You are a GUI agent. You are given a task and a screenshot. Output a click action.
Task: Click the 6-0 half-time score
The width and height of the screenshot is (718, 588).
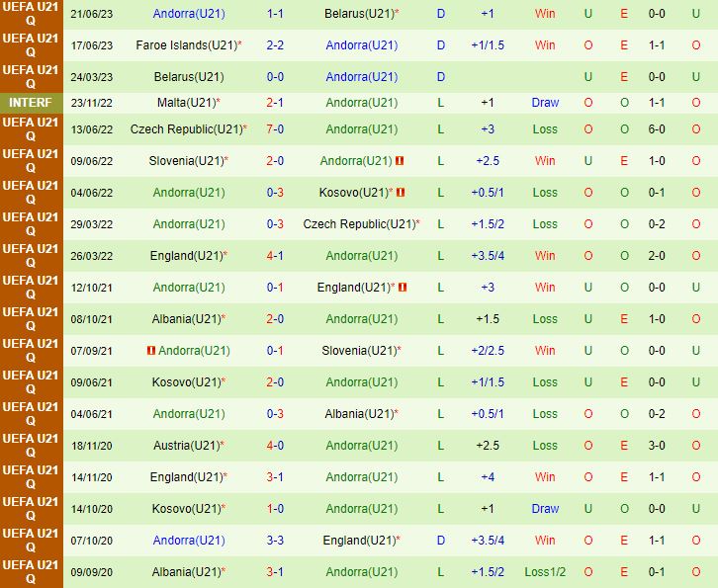coord(657,129)
